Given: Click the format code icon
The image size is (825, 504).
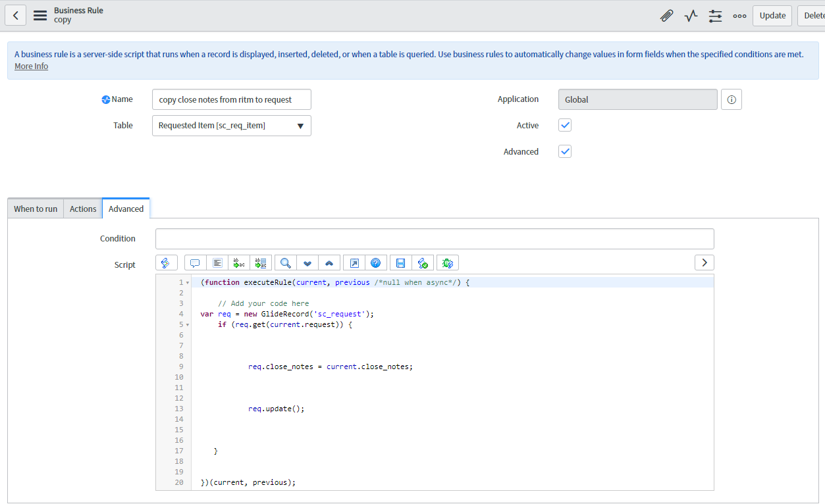Looking at the screenshot, I should click(217, 263).
